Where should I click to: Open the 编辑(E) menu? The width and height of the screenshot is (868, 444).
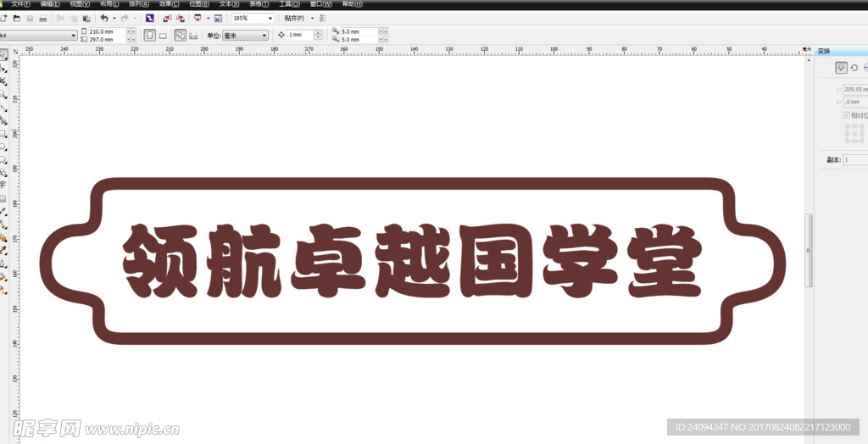pos(50,4)
